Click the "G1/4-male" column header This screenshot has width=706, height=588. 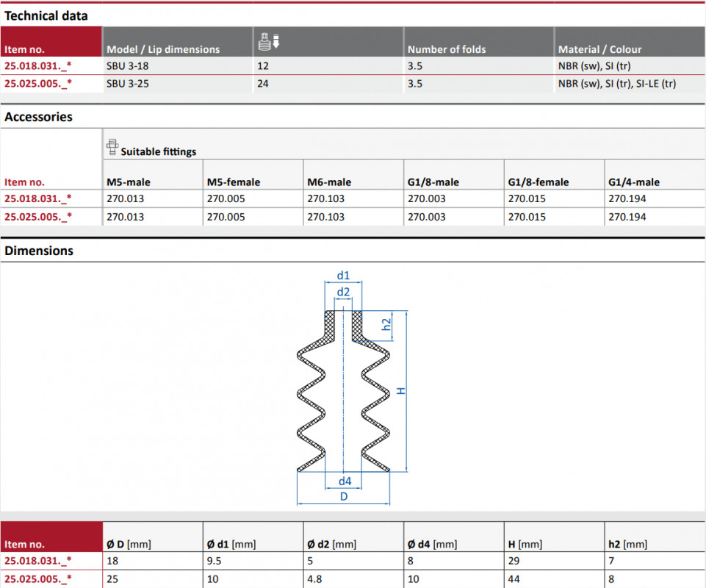point(634,182)
